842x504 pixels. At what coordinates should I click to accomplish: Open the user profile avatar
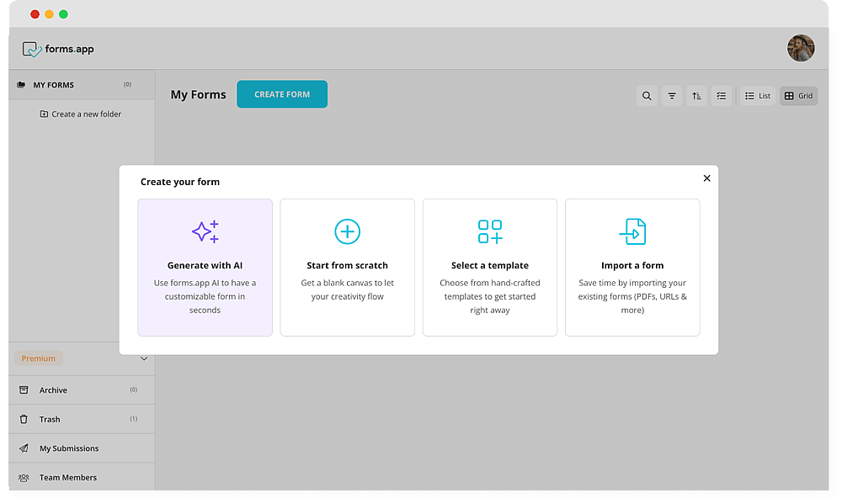tap(801, 48)
